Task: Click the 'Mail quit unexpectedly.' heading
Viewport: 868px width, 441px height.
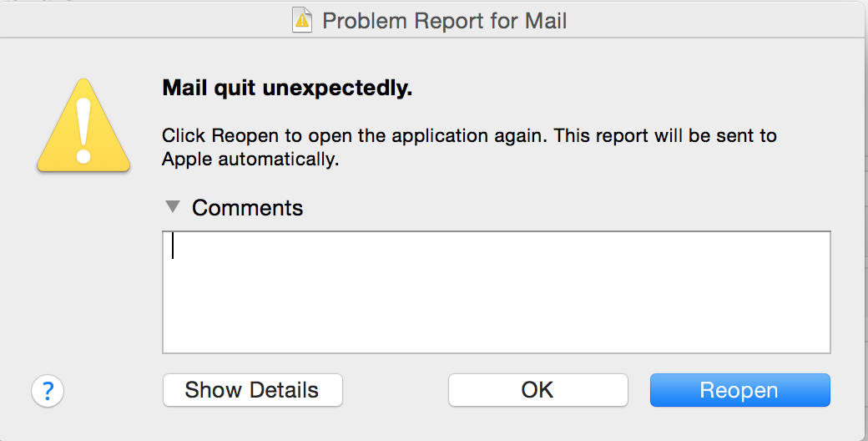Action: [287, 88]
